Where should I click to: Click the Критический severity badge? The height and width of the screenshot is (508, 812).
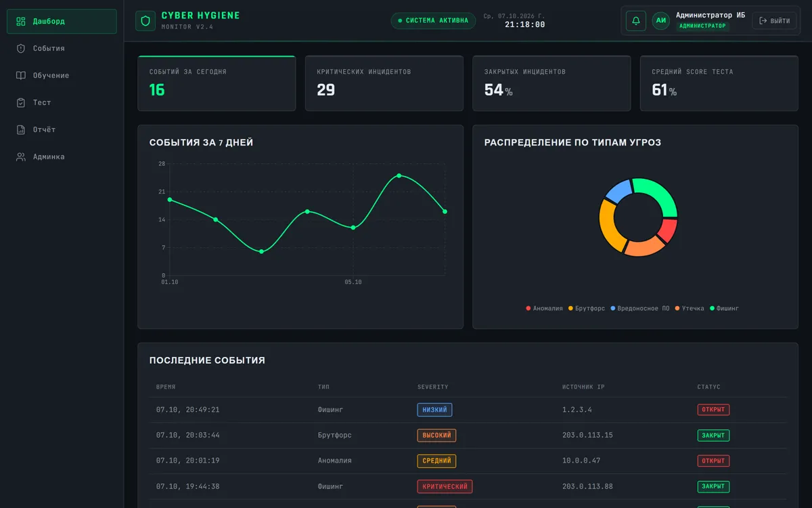click(x=445, y=487)
